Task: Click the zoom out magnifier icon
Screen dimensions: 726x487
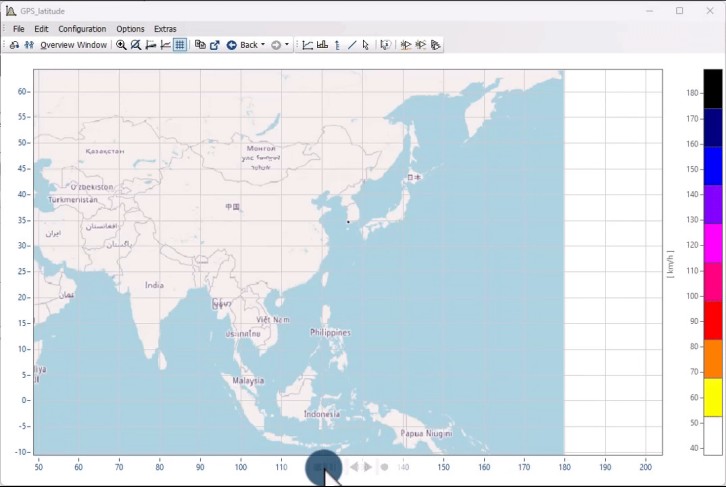Action: (136, 45)
